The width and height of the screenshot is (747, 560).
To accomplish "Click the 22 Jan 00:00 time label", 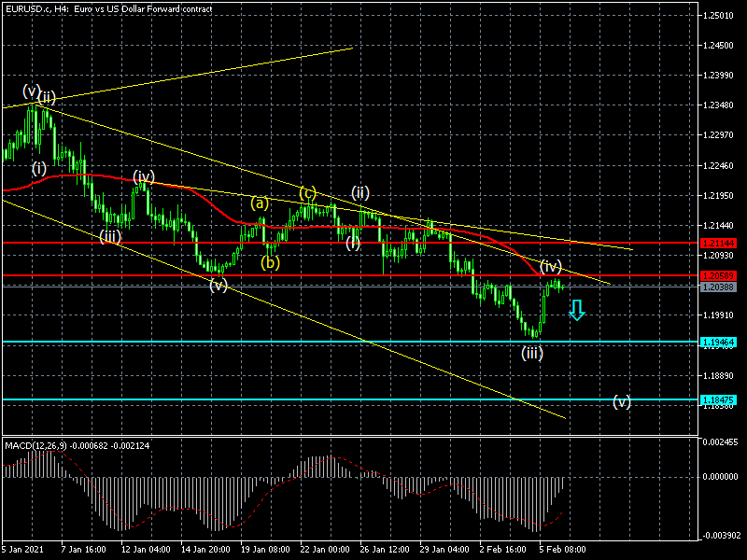I will click(x=325, y=549).
